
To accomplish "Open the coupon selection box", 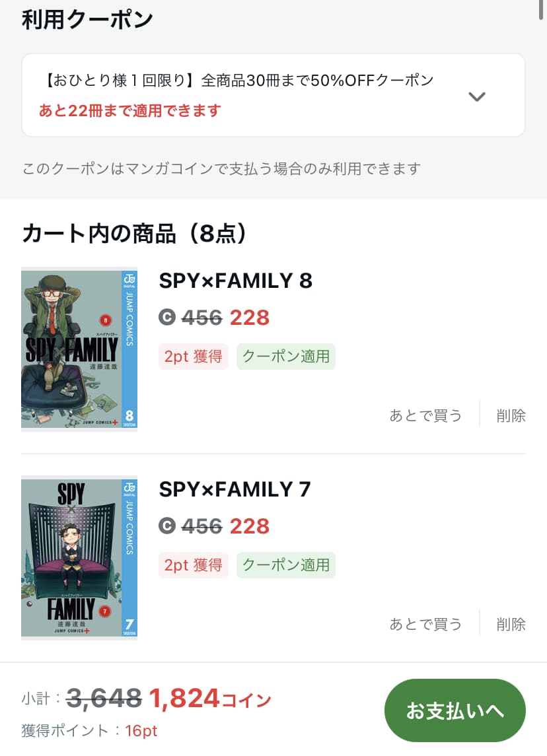I will click(273, 95).
